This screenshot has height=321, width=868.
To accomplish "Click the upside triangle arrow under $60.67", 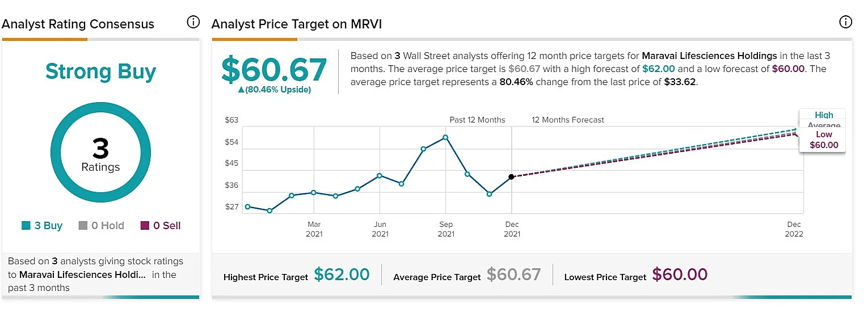I will pyautogui.click(x=241, y=90).
